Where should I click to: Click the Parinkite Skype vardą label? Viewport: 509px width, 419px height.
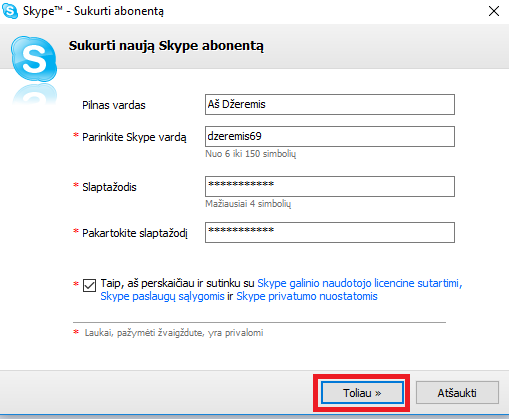(134, 137)
